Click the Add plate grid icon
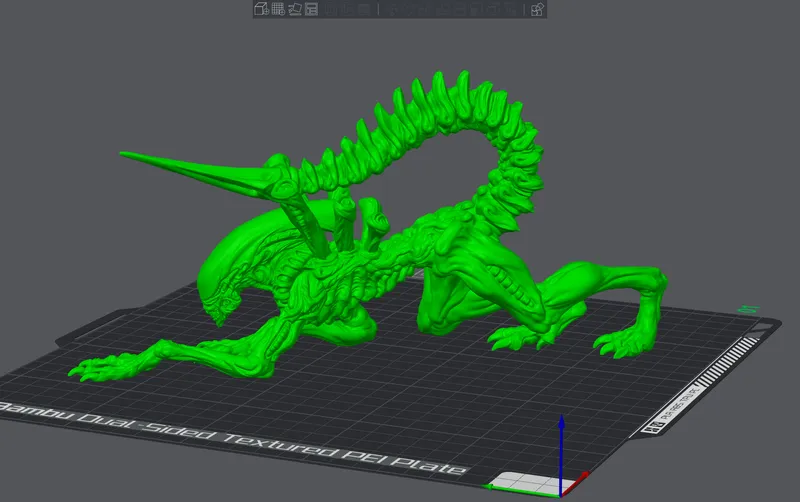 pyautogui.click(x=278, y=9)
